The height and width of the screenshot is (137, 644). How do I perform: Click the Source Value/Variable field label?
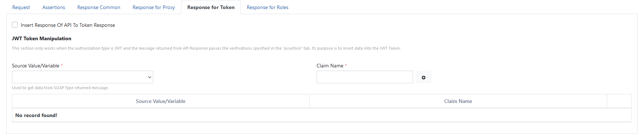click(x=35, y=66)
